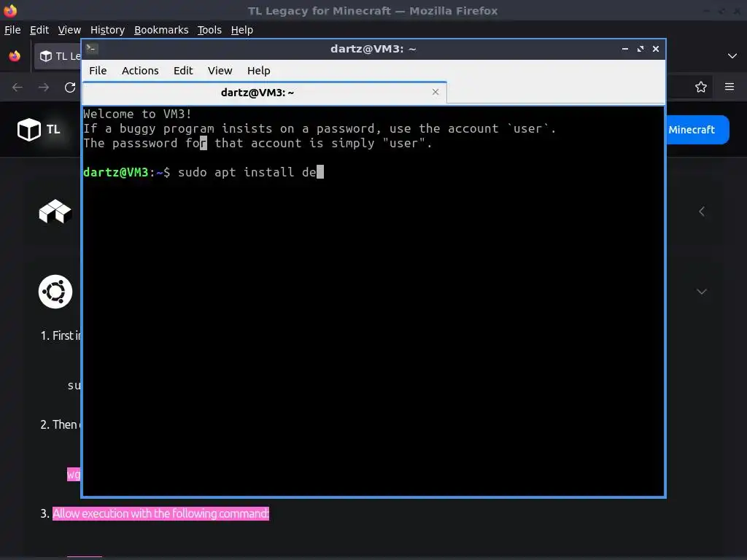This screenshot has width=747, height=560.
Task: Open terminal File menu
Action: (98, 71)
